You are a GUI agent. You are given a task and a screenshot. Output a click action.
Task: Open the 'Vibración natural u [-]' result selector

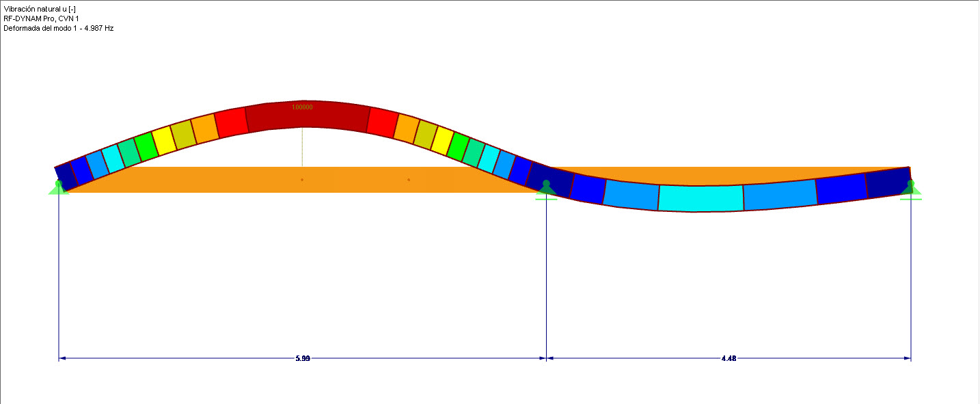click(x=38, y=10)
